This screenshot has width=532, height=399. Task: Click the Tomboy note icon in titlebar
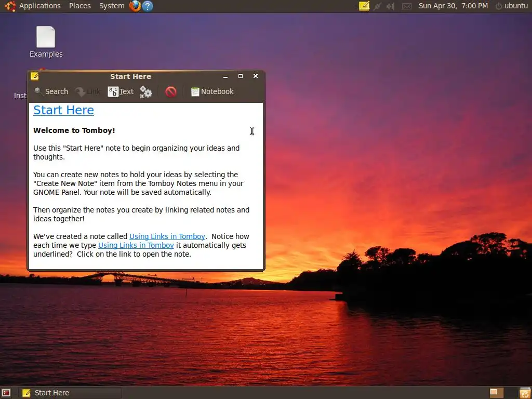pyautogui.click(x=35, y=76)
